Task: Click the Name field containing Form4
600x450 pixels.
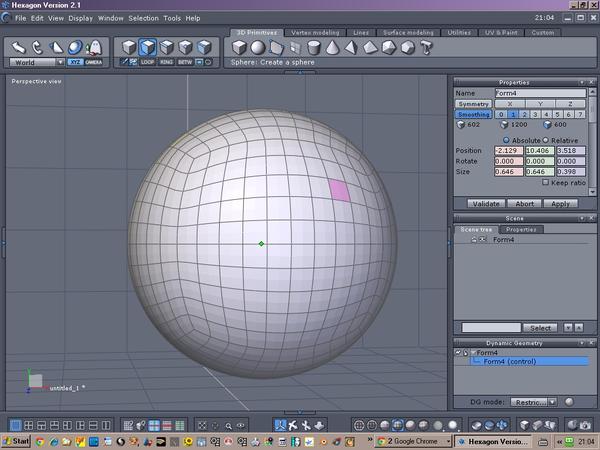Action: (540, 93)
